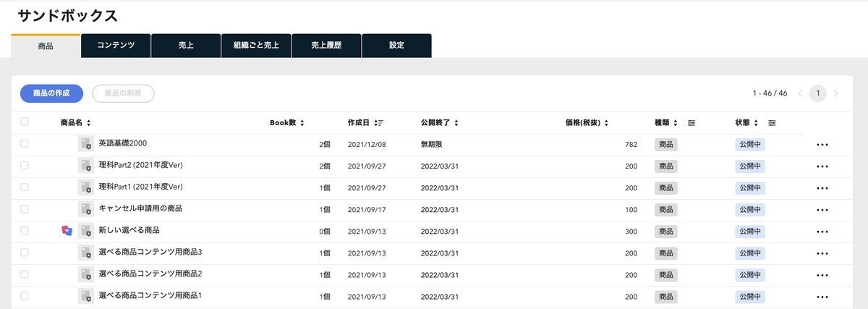
Task: Click the creation date 2021/09/17
Action: click(x=367, y=210)
